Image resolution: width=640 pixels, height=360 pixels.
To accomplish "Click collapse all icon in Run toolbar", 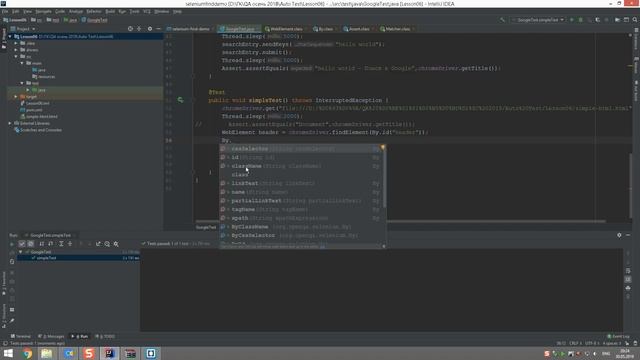I will (x=70, y=244).
